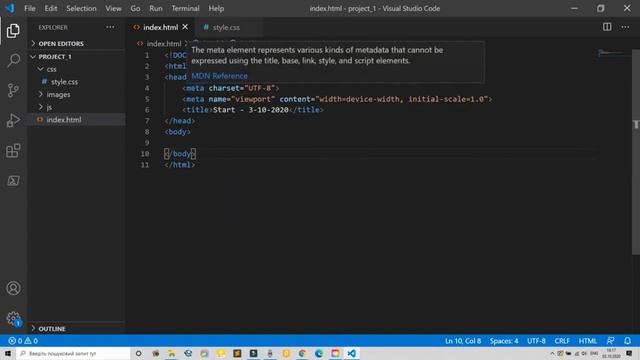Open the Explorer view in activity bar

click(x=13, y=31)
